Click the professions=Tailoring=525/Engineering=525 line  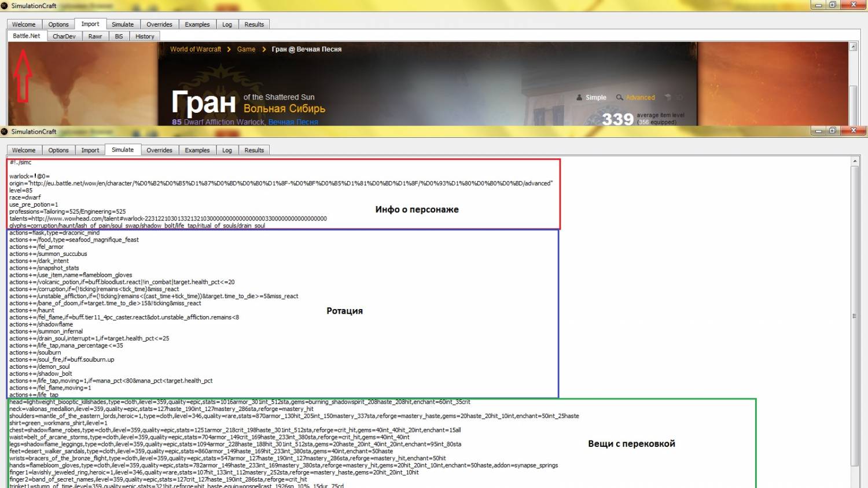click(68, 211)
